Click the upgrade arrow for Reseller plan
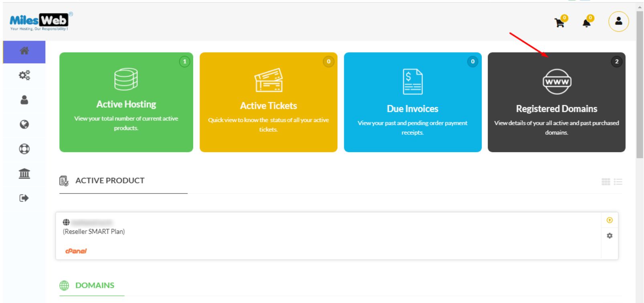This screenshot has width=644, height=303. 610,220
